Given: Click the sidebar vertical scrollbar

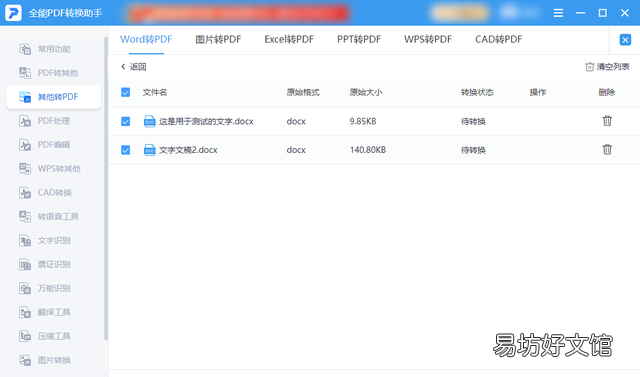Looking at the screenshot, I should tap(106, 188).
